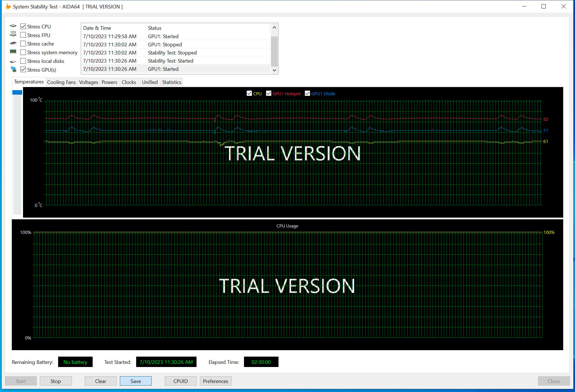Viewport: 575px width, 392px height.
Task: Click the disk drive icon beside Stress local disks
Action: pos(13,61)
